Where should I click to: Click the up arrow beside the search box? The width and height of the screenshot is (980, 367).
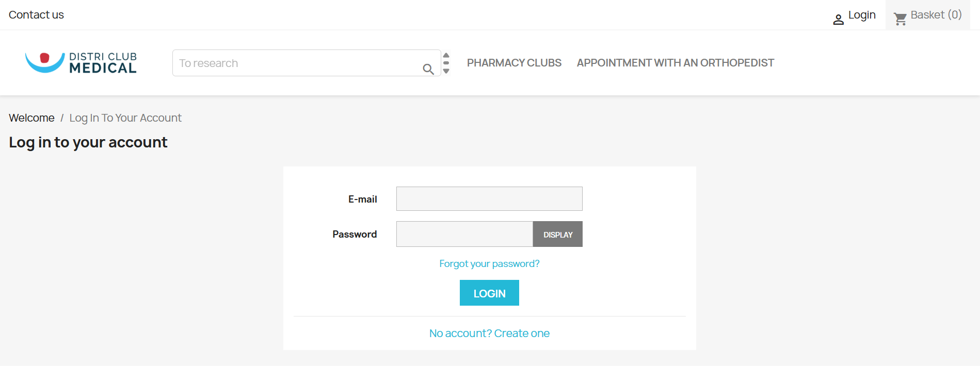[446, 55]
